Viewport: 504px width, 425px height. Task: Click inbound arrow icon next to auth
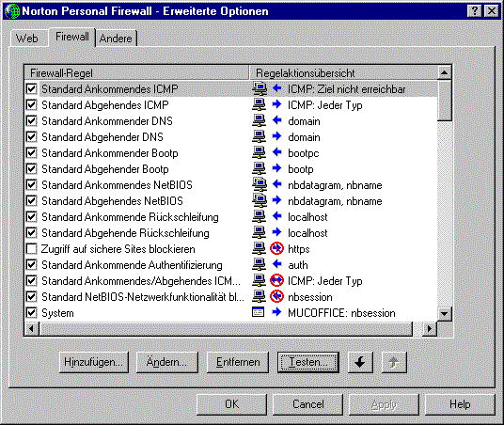[x=276, y=264]
